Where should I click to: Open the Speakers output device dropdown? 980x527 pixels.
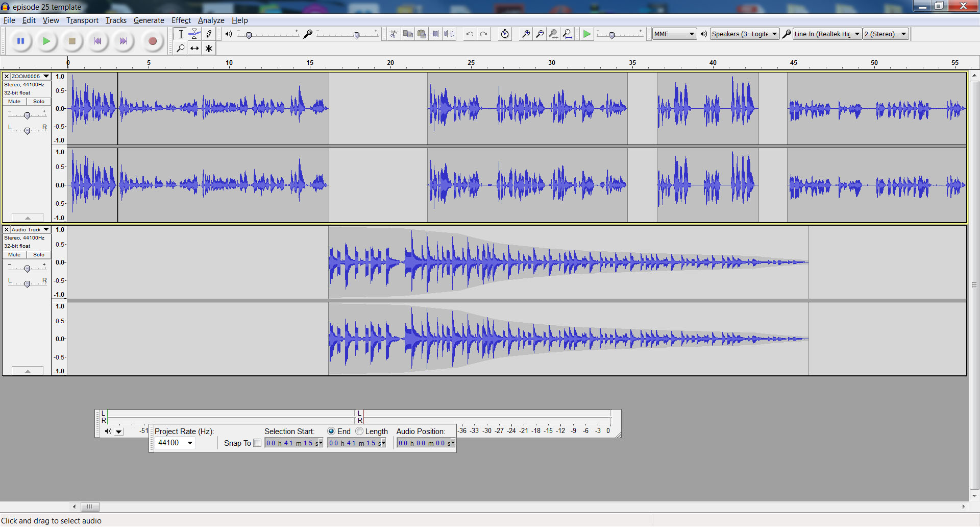click(x=745, y=34)
